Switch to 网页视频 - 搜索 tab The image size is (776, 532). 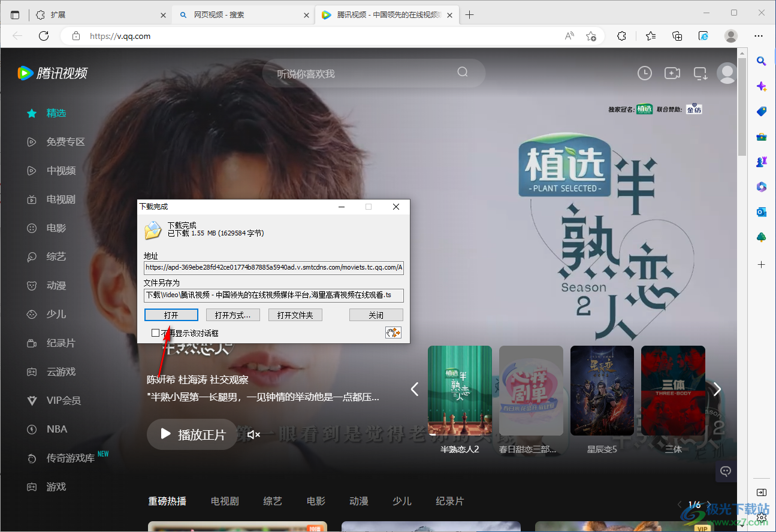(244, 14)
